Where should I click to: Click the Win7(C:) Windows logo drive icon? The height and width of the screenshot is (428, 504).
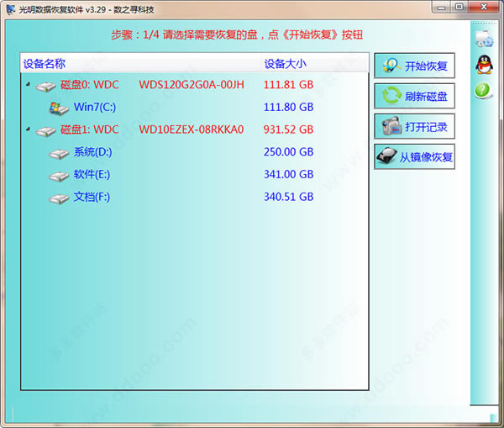tap(59, 108)
